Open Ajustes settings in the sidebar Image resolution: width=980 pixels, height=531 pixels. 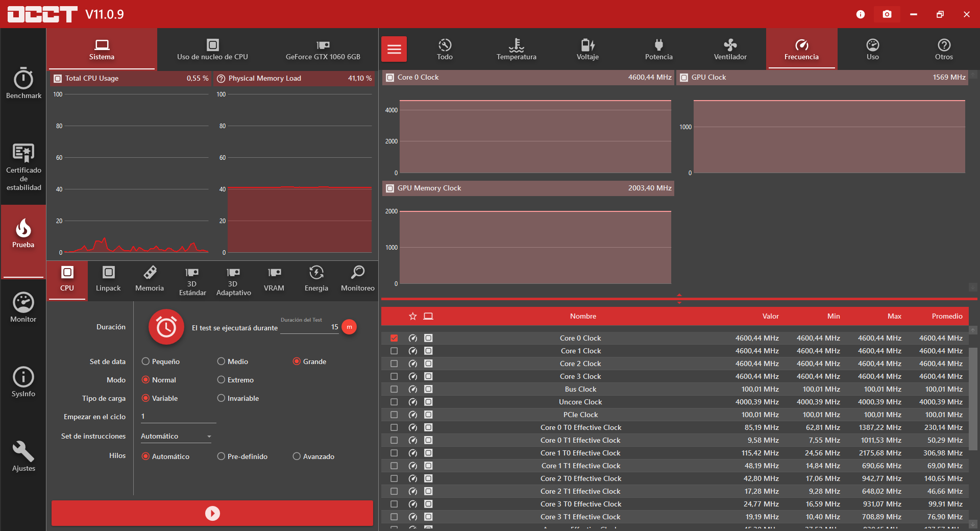point(23,456)
